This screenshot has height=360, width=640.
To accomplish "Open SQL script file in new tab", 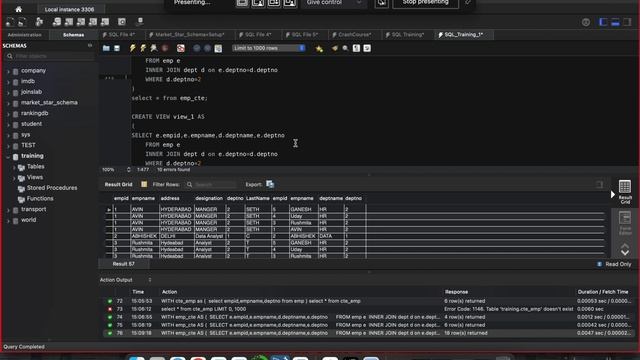I will tap(22, 22).
